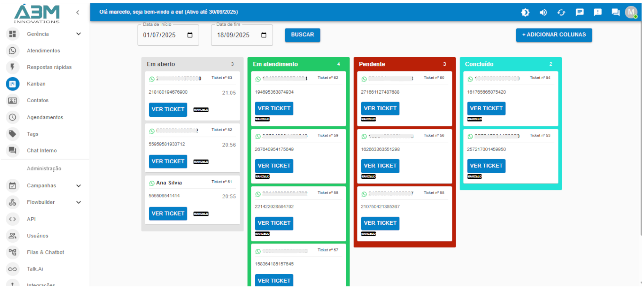Open the announcements alert bubble icon
Viewport: 644px width, 290px height.
[597, 12]
